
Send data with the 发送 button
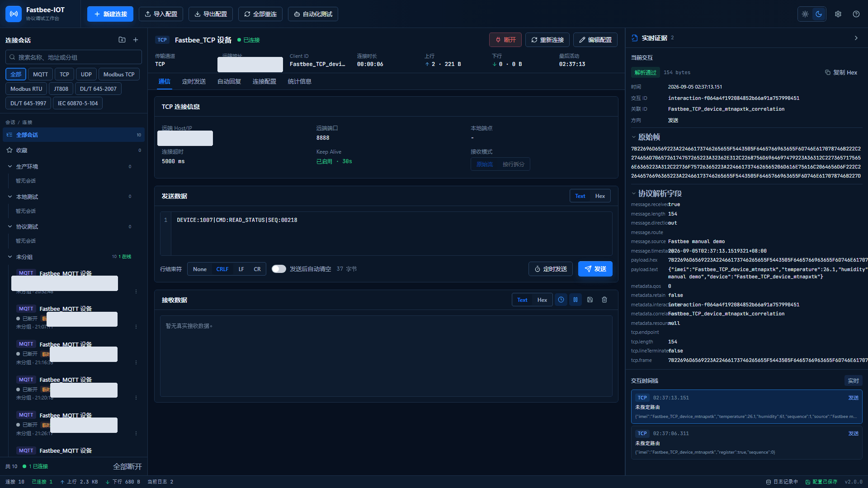point(595,269)
